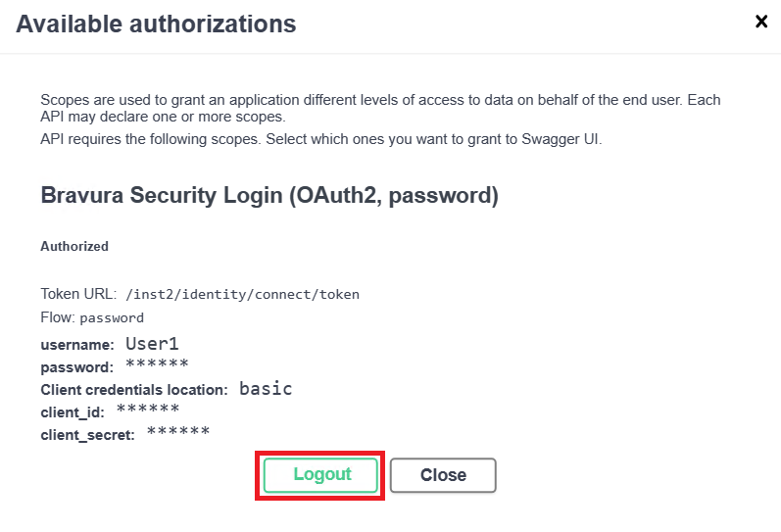Click the username label
The height and width of the screenshot is (532, 781).
[78, 345]
